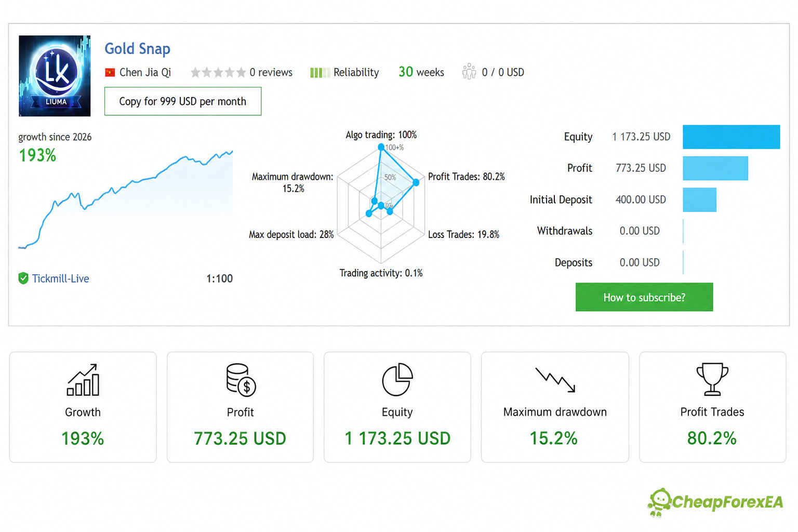Image resolution: width=798 pixels, height=532 pixels.
Task: Click the How to subscribe button
Action: tap(644, 297)
